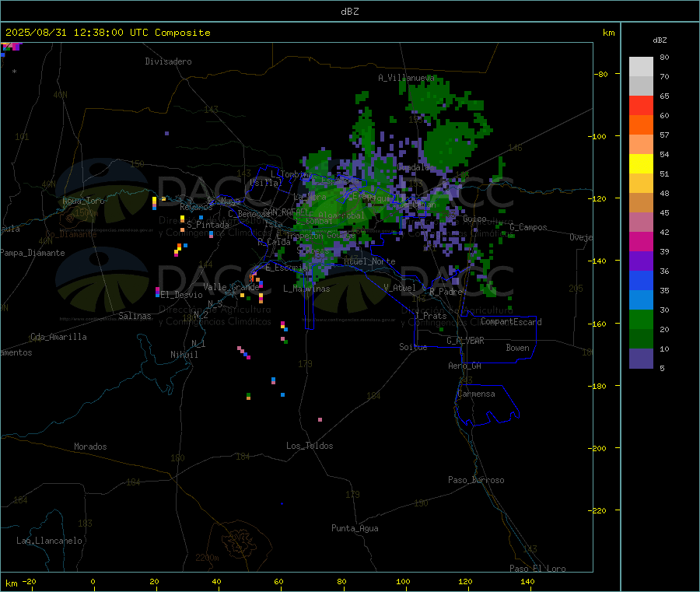Click the 'Atuel_Norte' map label
This screenshot has width=700, height=592.
point(369,261)
